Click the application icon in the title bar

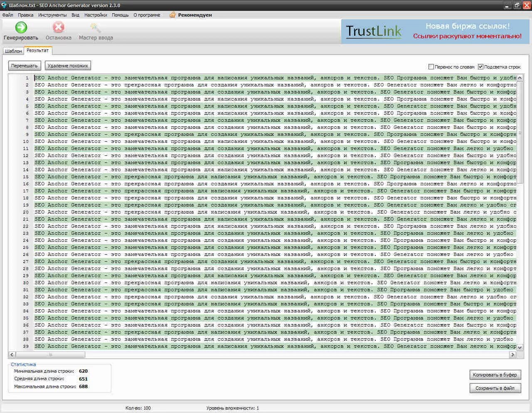coord(4,5)
